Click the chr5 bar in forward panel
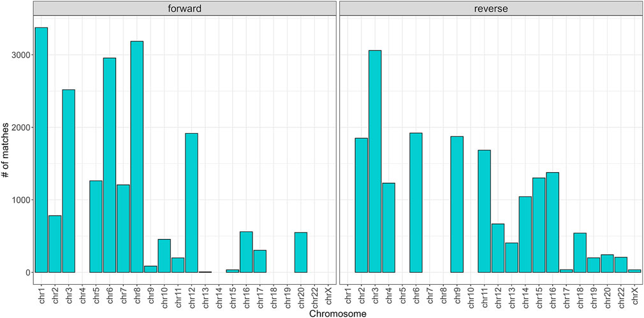This screenshot has width=644, height=318. click(x=96, y=226)
